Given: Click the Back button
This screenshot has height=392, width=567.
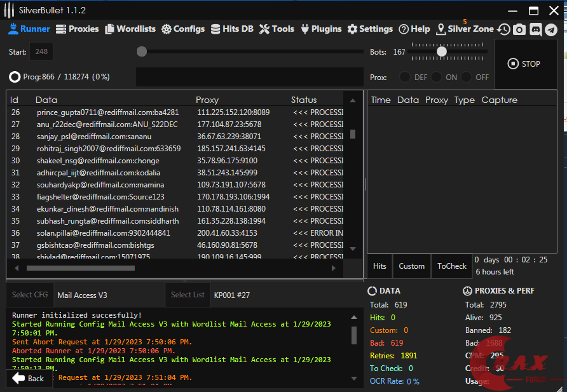Looking at the screenshot, I should pos(29,378).
